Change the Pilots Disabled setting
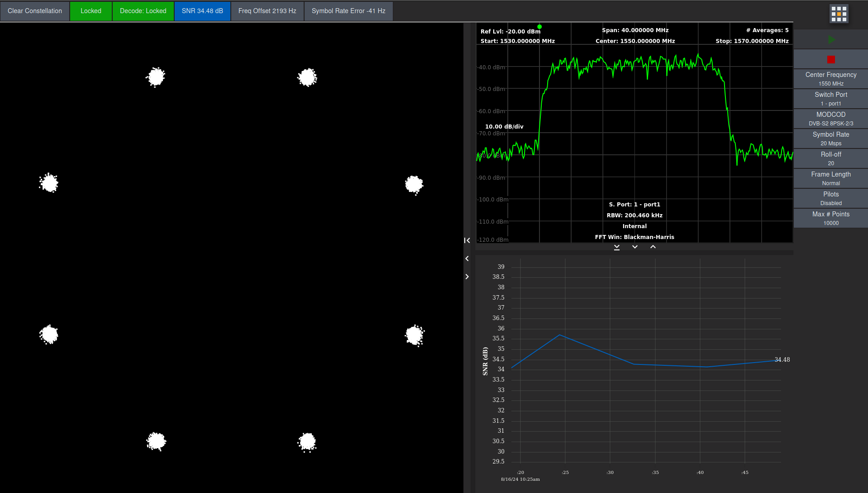The height and width of the screenshot is (493, 868). coord(830,198)
